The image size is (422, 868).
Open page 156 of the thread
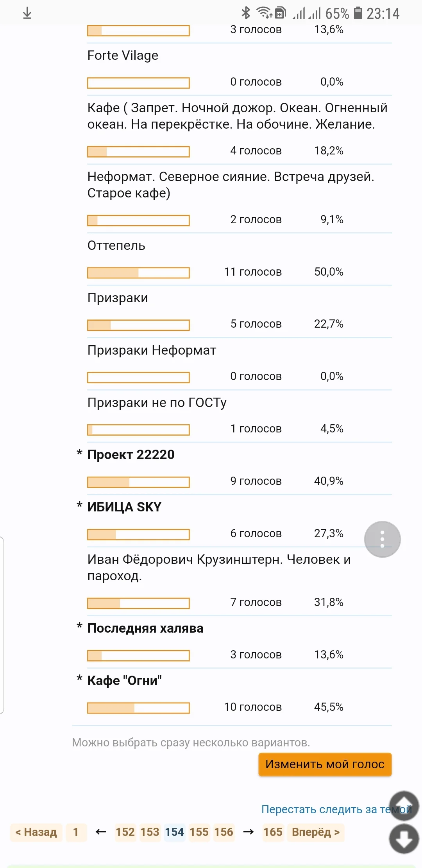pos(224,832)
